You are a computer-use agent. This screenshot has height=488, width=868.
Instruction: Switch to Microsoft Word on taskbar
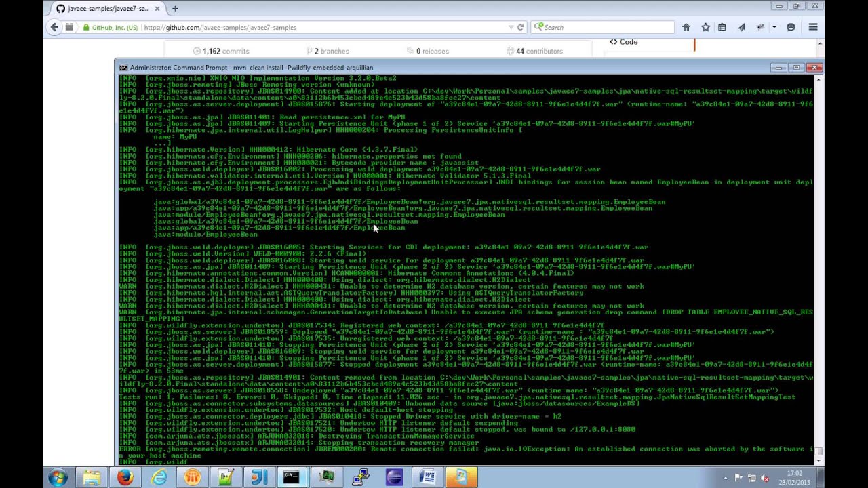428,477
